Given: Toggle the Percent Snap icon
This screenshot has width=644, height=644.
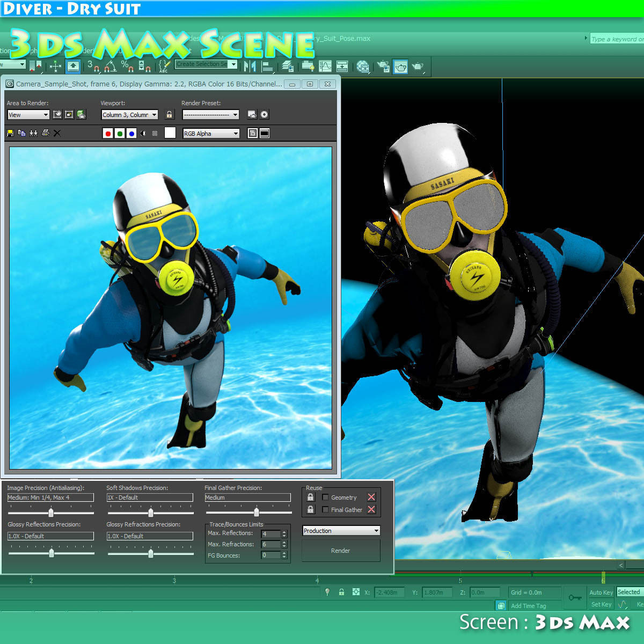Looking at the screenshot, I should [128, 67].
